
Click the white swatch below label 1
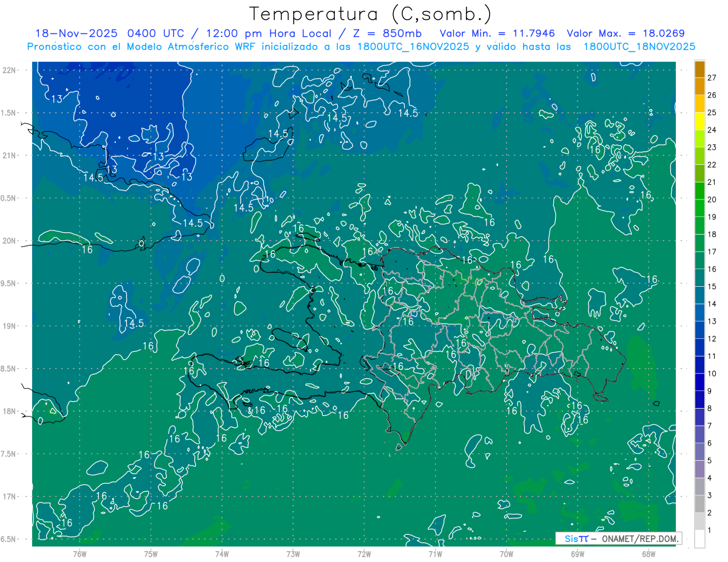click(699, 539)
